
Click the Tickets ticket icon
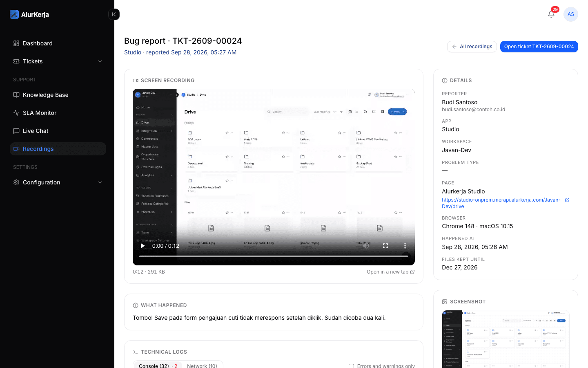coord(16,61)
